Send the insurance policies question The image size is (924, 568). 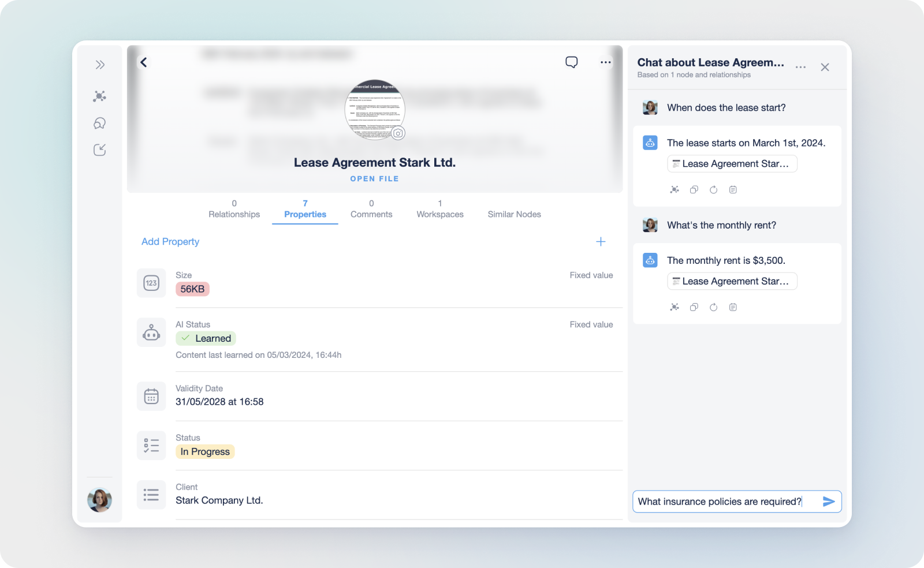tap(828, 502)
